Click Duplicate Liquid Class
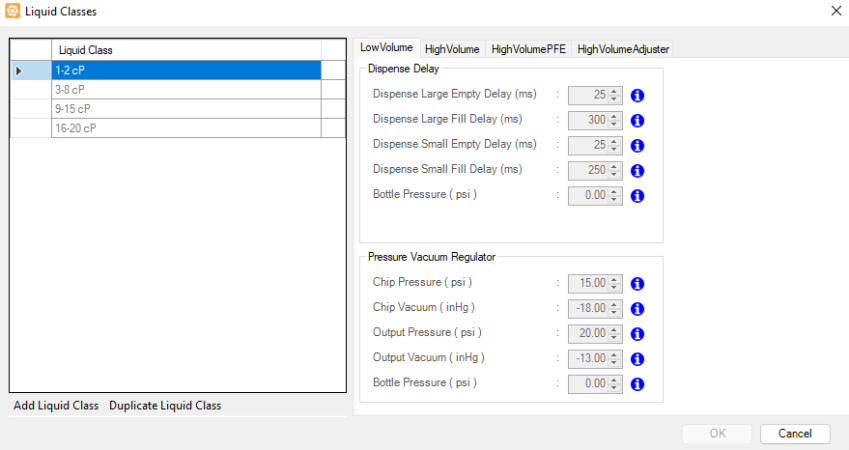This screenshot has height=450, width=849. tap(165, 405)
